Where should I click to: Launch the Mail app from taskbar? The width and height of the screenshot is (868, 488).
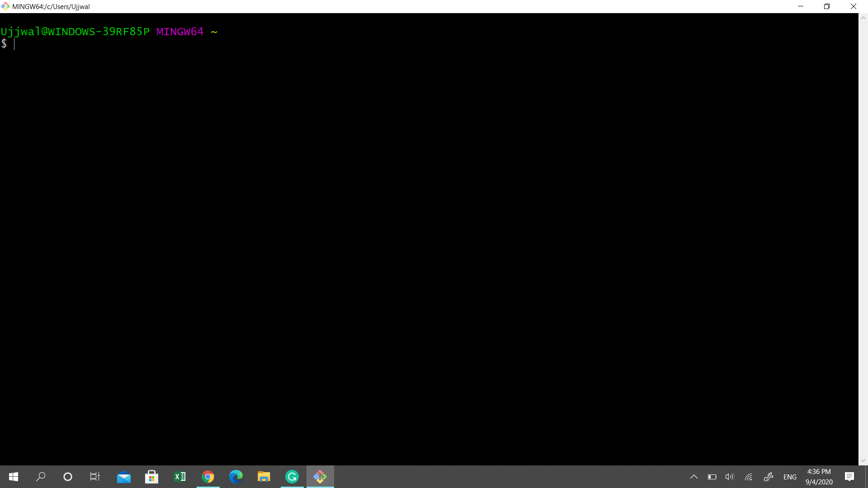123,477
